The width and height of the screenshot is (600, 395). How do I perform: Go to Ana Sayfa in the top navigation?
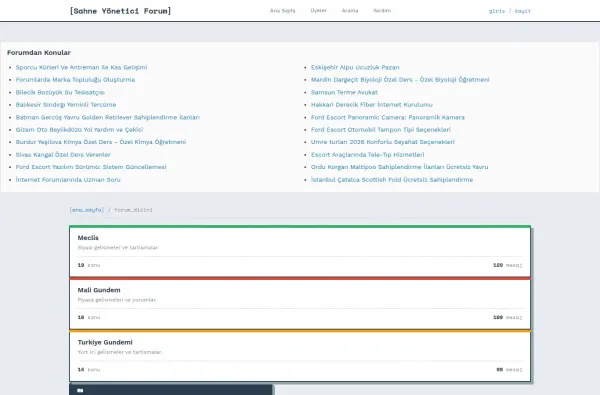(282, 11)
